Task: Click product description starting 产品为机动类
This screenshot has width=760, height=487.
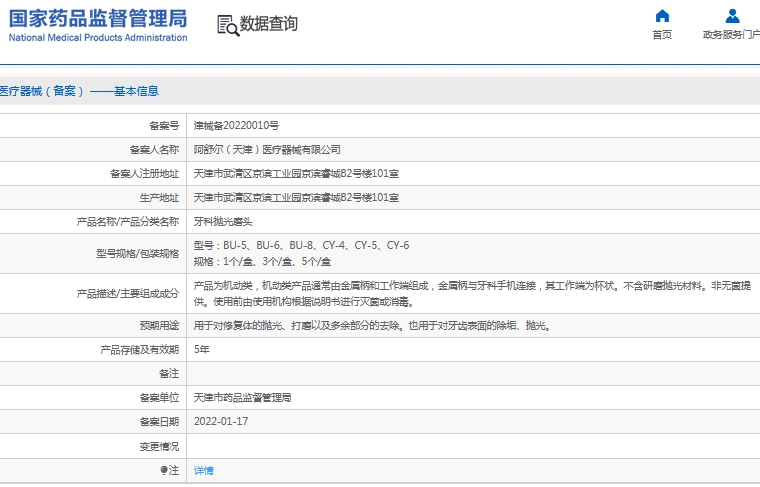Action: [473, 294]
